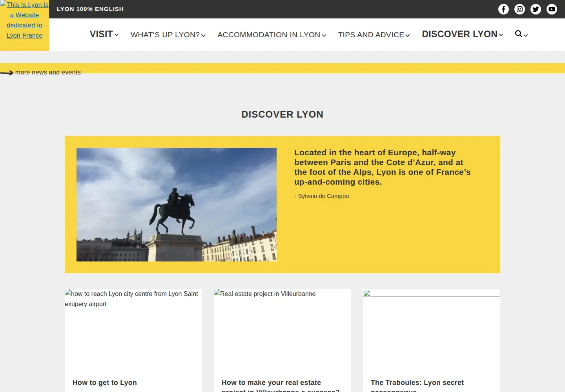The height and width of the screenshot is (392, 565).
Task: Click the Sylvain de Campou author credit
Action: tap(322, 196)
